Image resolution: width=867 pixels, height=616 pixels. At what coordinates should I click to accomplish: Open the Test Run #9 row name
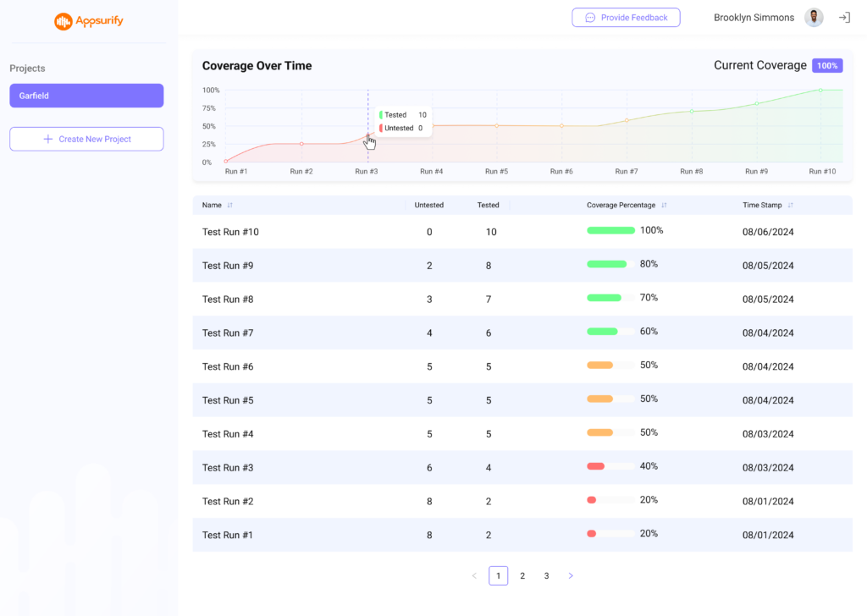[x=228, y=266]
